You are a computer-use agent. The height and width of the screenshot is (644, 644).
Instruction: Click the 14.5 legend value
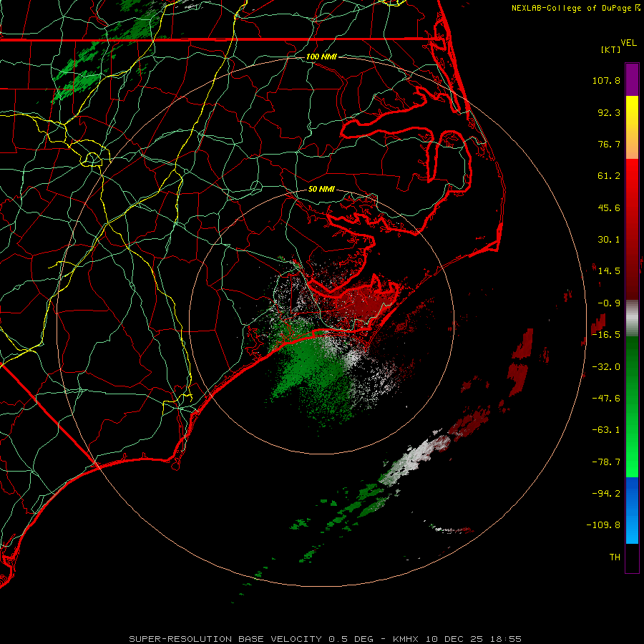coord(609,271)
